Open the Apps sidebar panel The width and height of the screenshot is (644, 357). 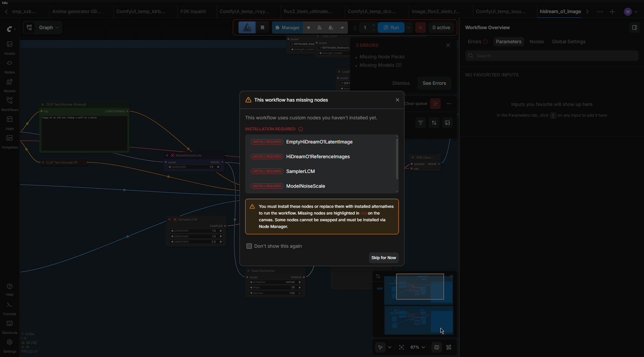[9, 123]
